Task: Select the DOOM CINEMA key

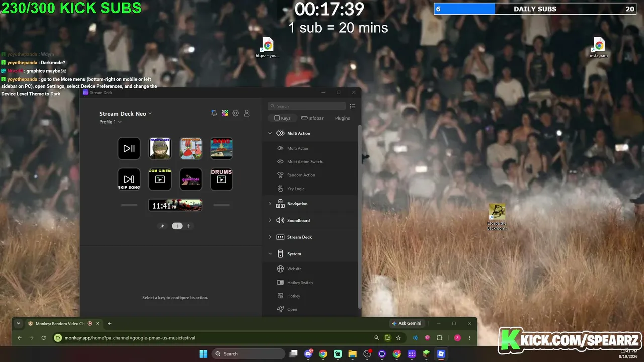Action: click(160, 179)
